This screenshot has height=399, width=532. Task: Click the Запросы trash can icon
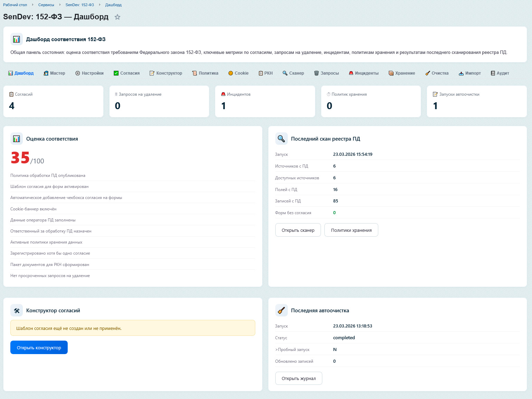[x=316, y=73]
